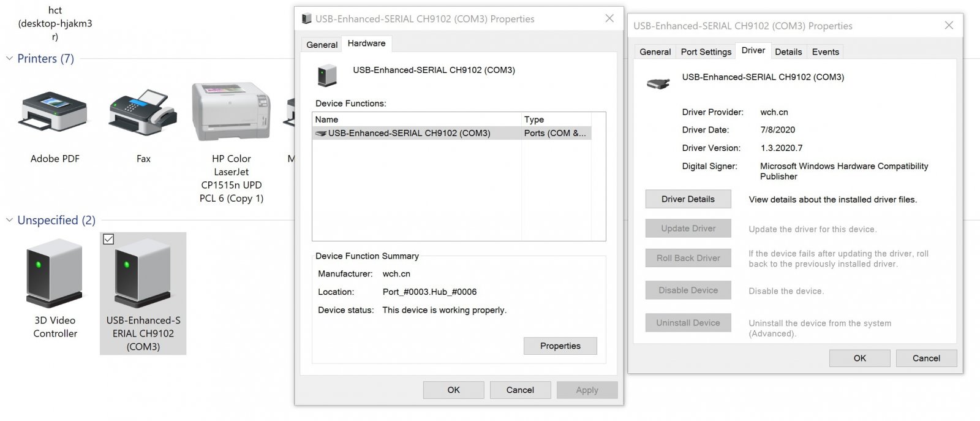Select the Fax device icon
This screenshot has height=421, width=980.
coord(143,113)
